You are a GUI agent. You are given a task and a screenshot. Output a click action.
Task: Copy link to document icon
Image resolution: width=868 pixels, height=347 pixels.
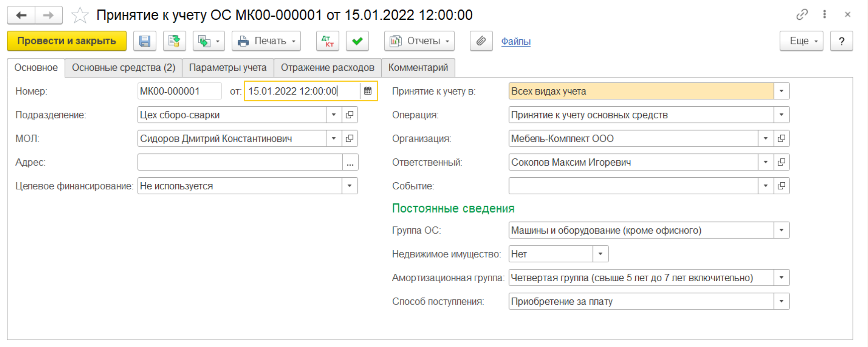802,15
